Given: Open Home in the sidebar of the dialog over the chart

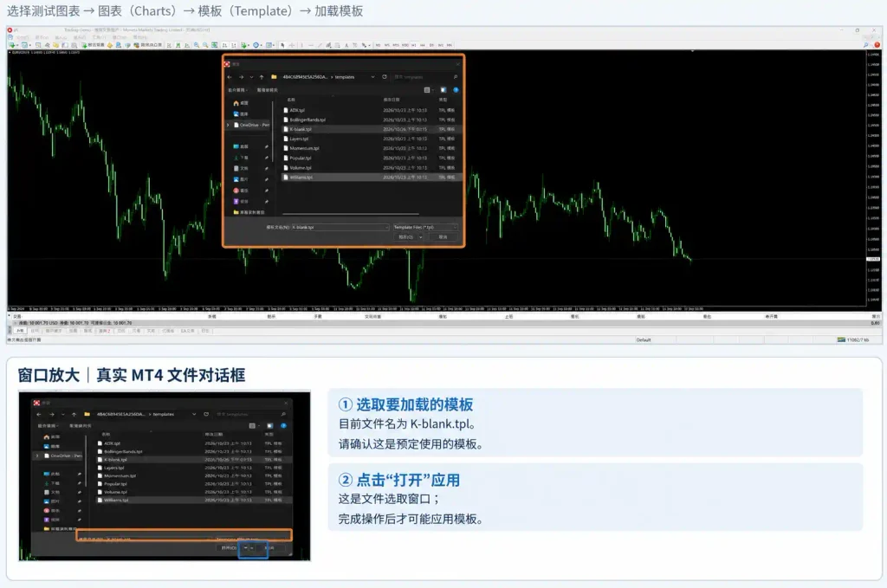Looking at the screenshot, I should click(241, 103).
